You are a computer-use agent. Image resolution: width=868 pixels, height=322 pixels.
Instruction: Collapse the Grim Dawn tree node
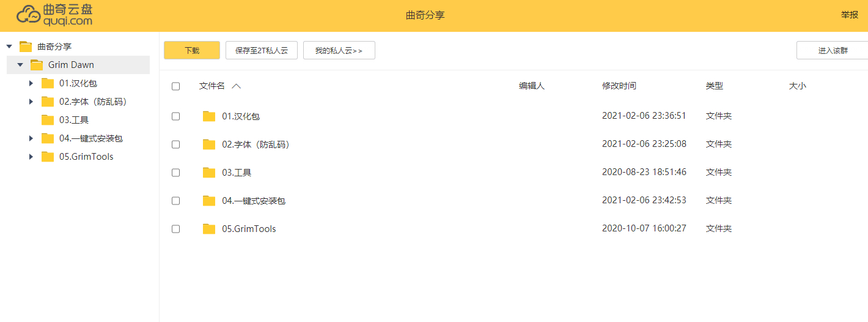click(x=20, y=65)
